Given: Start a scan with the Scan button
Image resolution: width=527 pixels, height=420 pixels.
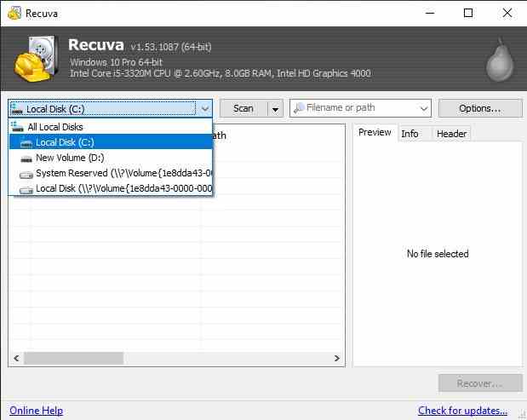Looking at the screenshot, I should [x=243, y=108].
